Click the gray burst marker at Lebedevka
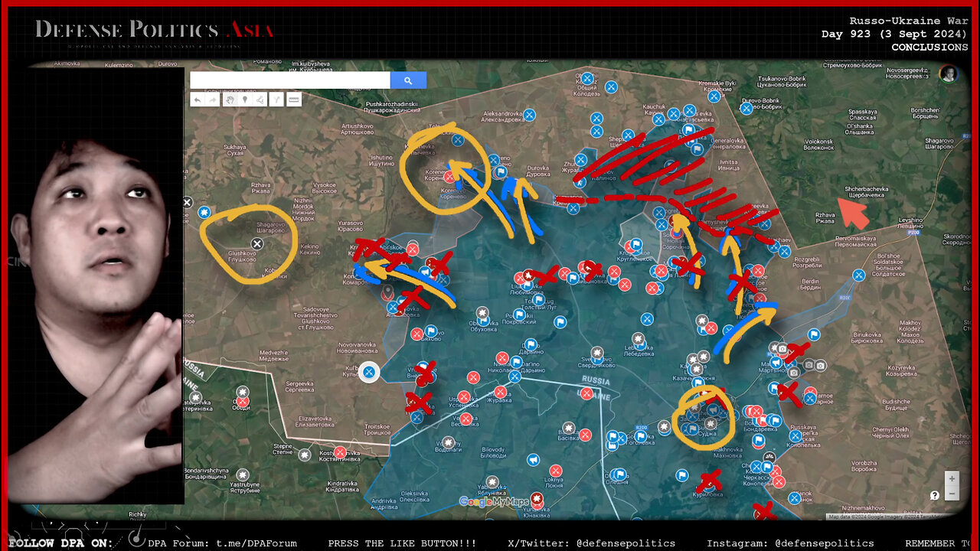Image resolution: width=980 pixels, height=551 pixels. (639, 337)
